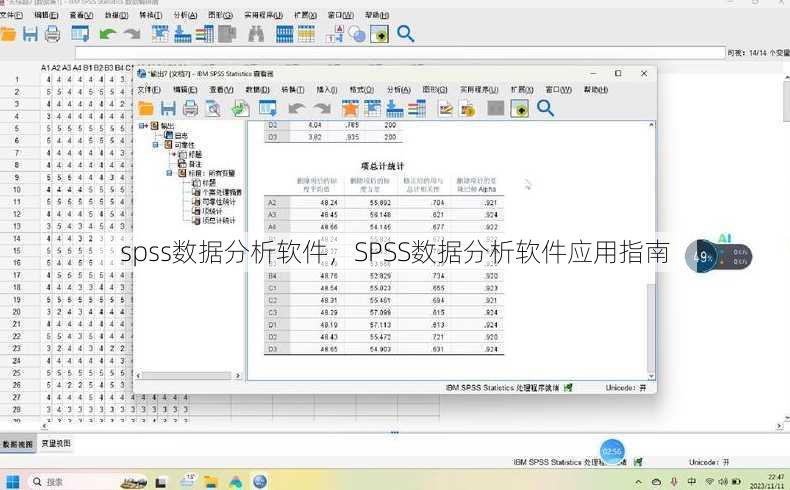Click the Viewer vertical scrollbar thumb
Image resolution: width=790 pixels, height=490 pixels.
click(x=651, y=328)
